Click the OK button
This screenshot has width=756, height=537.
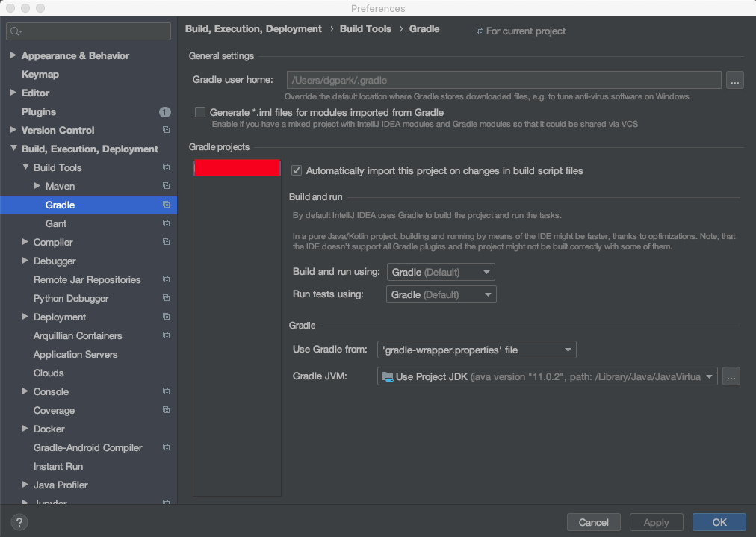tap(719, 522)
